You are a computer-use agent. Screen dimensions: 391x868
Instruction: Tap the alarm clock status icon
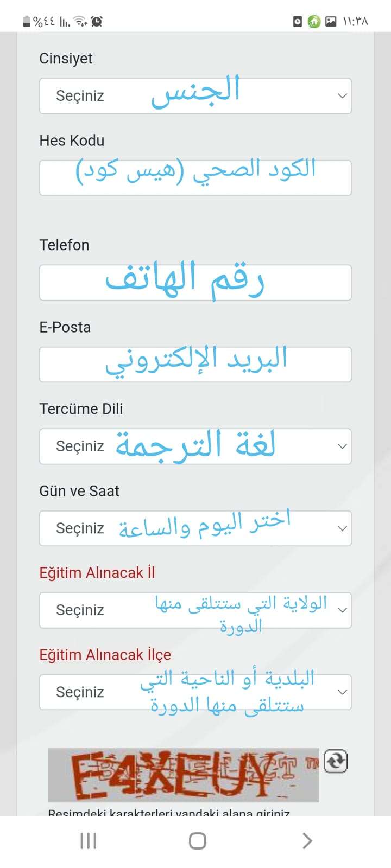tap(97, 22)
